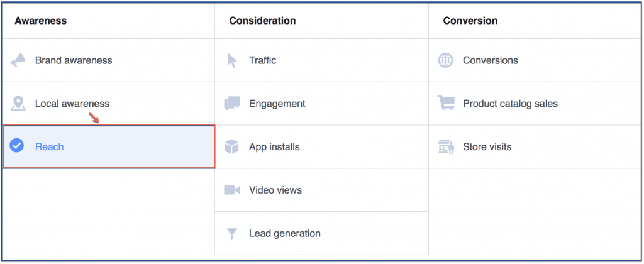644x264 pixels.
Task: Click the Video views camera icon
Action: coord(232,190)
